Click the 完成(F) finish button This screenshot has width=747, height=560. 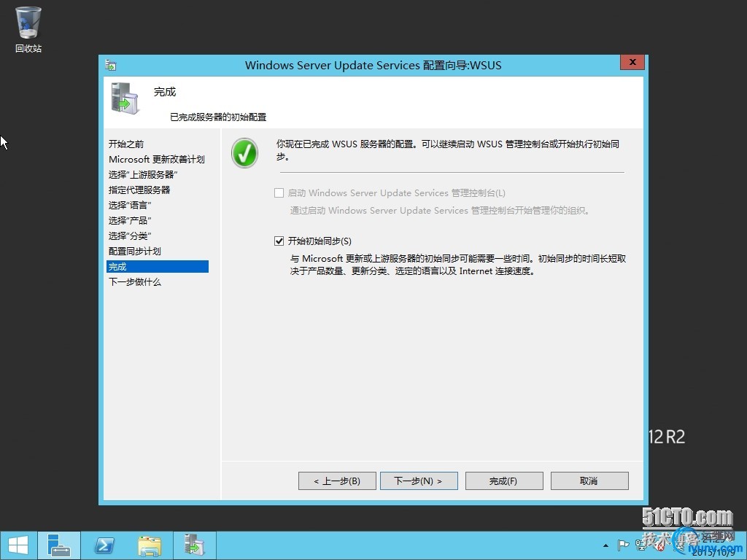504,481
